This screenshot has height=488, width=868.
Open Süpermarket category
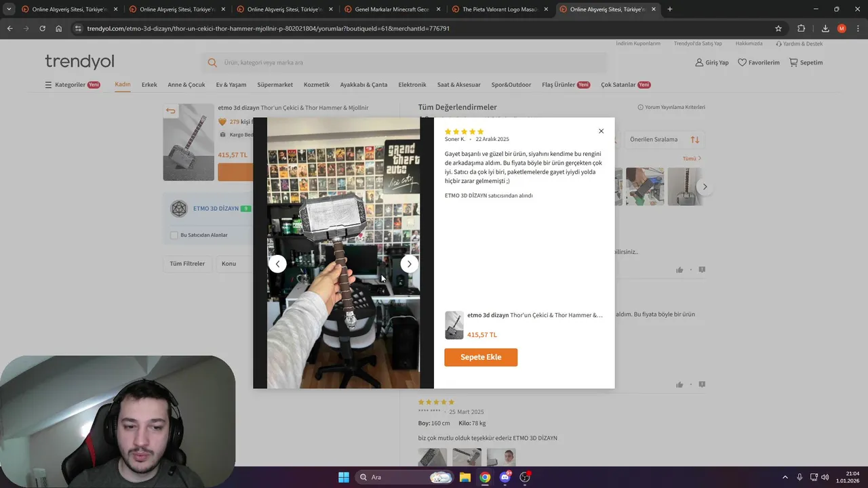(275, 85)
